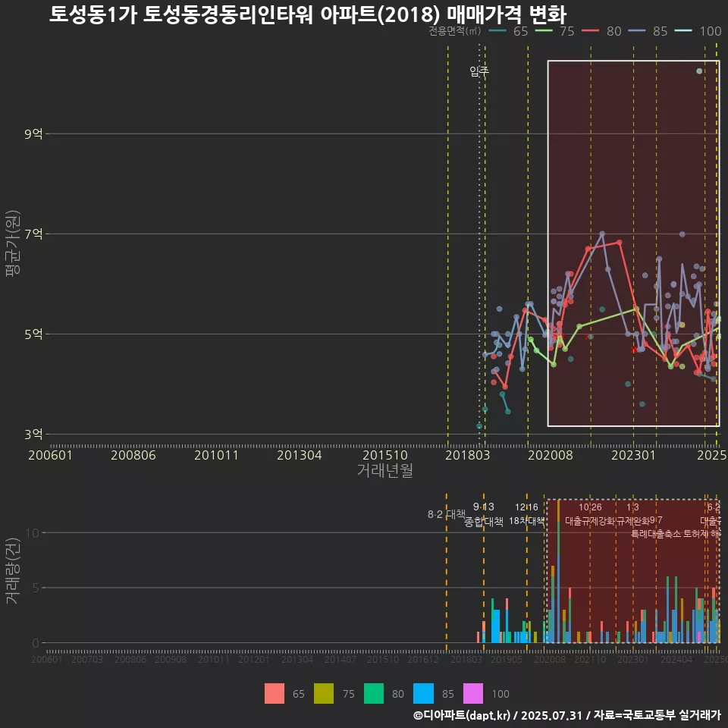
Task: Click the 특례대출축소 policy annotation
Action: [656, 534]
